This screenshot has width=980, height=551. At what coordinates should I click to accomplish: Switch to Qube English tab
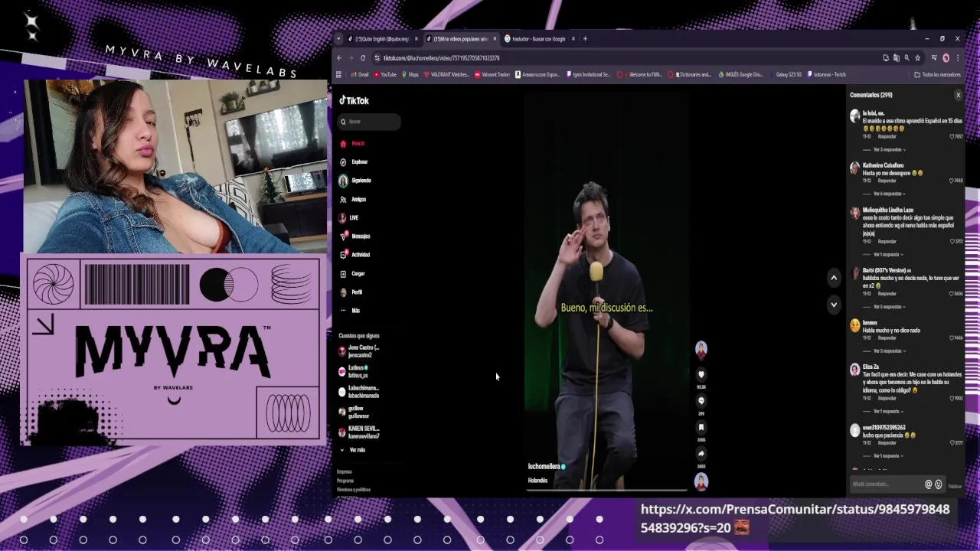coord(382,39)
